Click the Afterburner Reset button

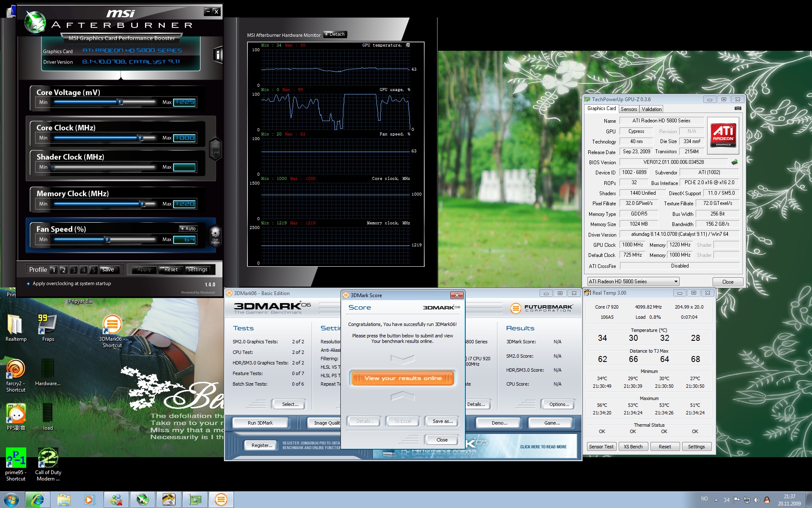click(171, 270)
